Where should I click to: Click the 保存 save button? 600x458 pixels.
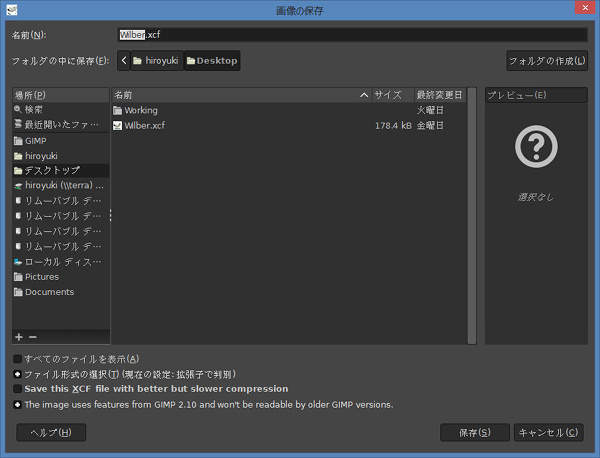click(x=474, y=432)
